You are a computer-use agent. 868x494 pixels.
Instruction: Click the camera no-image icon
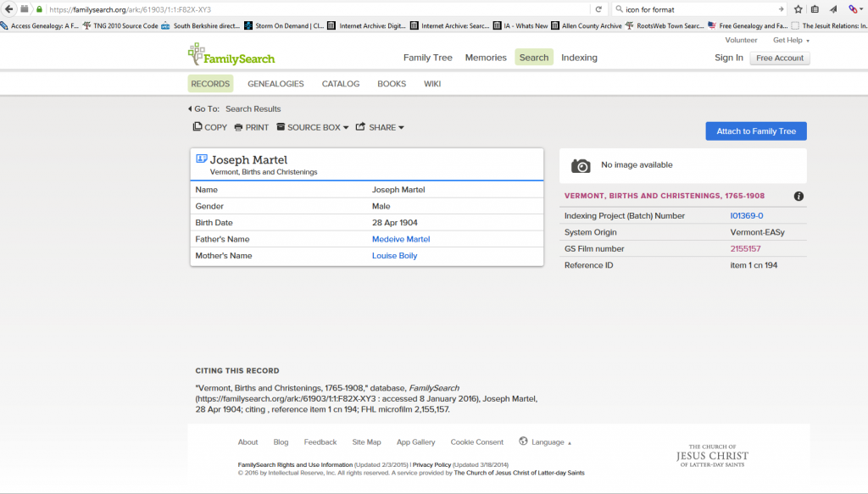(581, 165)
